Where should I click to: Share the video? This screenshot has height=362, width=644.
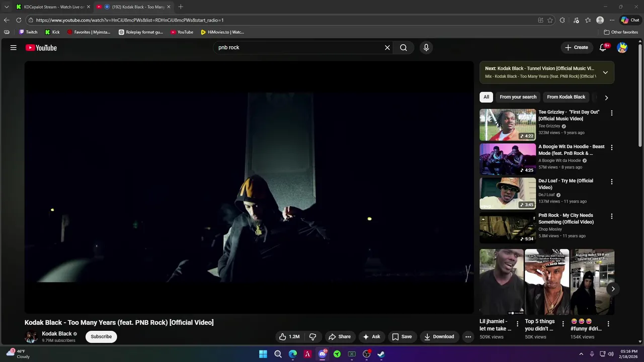pyautogui.click(x=340, y=337)
